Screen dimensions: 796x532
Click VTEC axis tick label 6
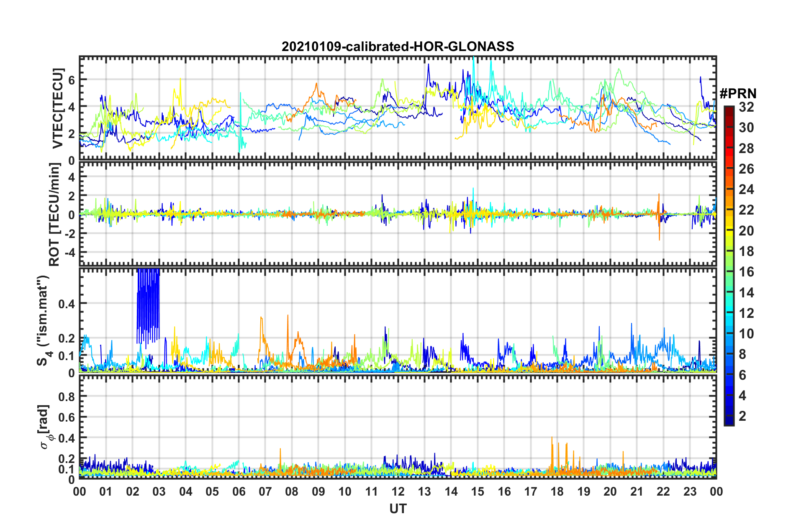point(72,80)
